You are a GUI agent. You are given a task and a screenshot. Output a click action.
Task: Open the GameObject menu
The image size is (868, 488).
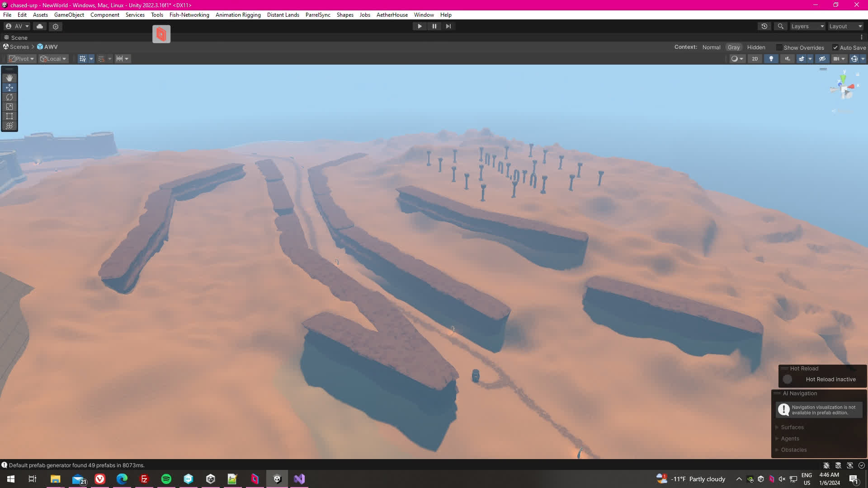pyautogui.click(x=69, y=15)
